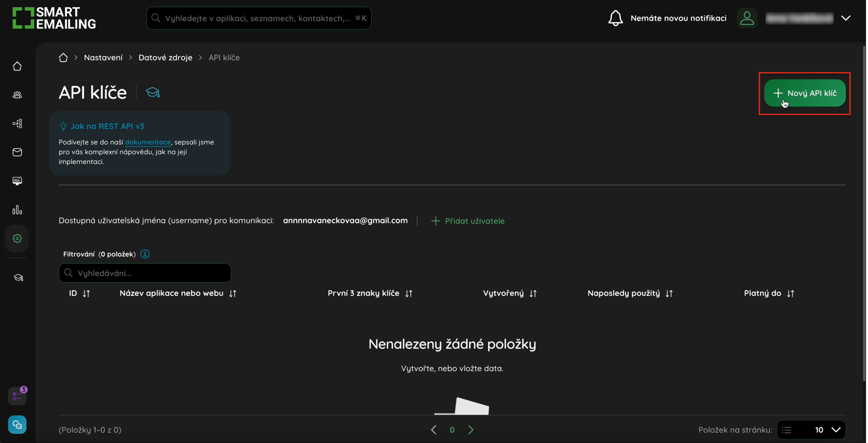Open the Contacts sidebar icon

pos(17,95)
